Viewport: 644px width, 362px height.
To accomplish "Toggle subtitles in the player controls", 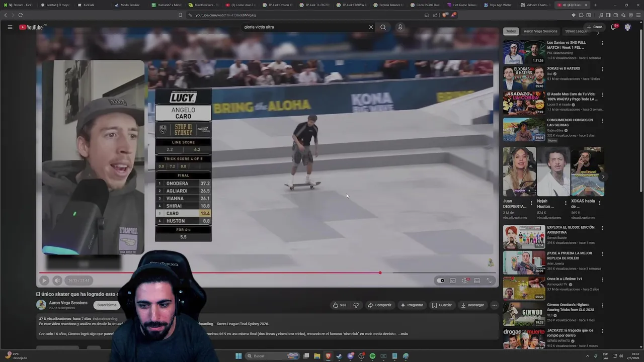I will [453, 281].
